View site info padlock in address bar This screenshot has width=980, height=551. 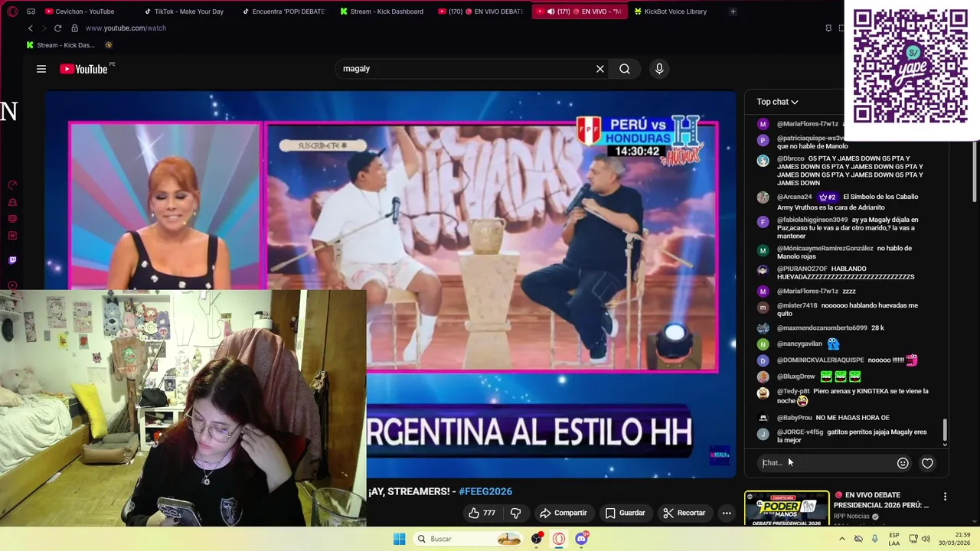(74, 28)
